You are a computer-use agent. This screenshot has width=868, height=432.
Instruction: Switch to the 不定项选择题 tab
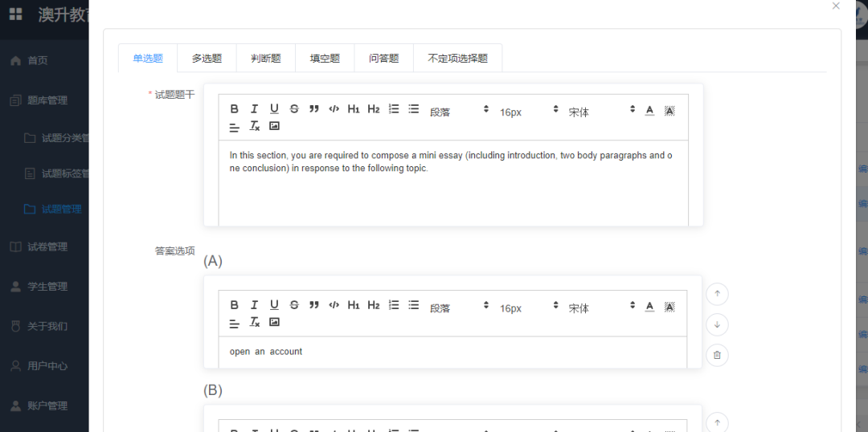tap(458, 58)
